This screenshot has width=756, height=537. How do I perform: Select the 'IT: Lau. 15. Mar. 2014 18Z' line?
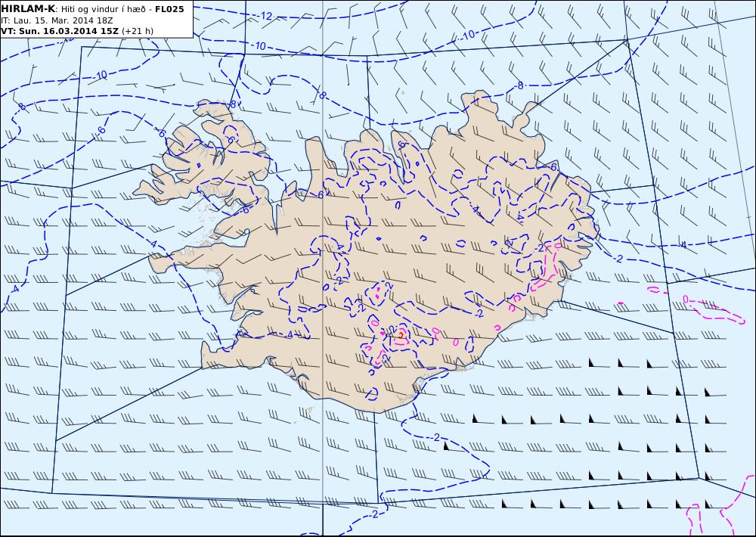coord(57,20)
